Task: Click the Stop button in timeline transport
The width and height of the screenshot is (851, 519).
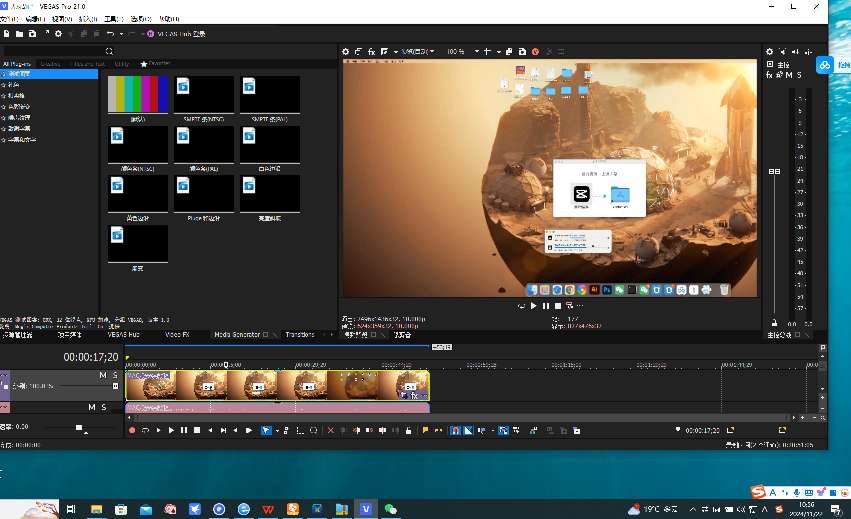Action: coord(197,430)
